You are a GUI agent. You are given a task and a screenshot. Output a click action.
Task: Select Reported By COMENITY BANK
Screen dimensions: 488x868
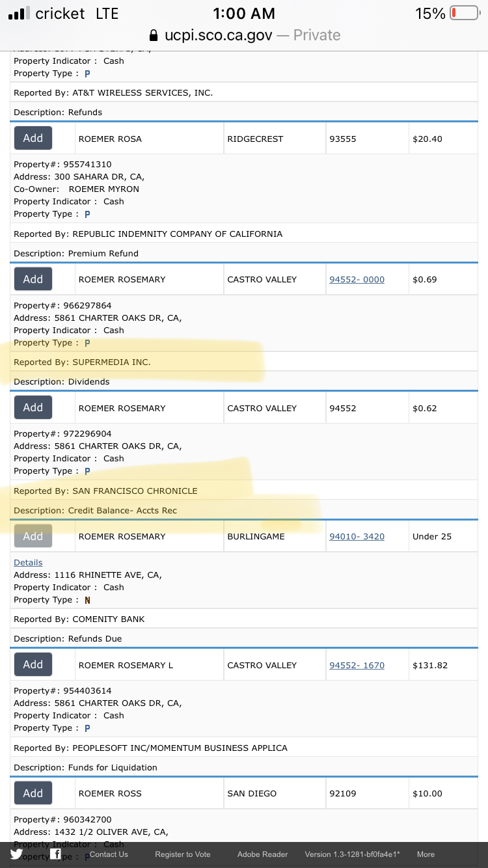(79, 619)
